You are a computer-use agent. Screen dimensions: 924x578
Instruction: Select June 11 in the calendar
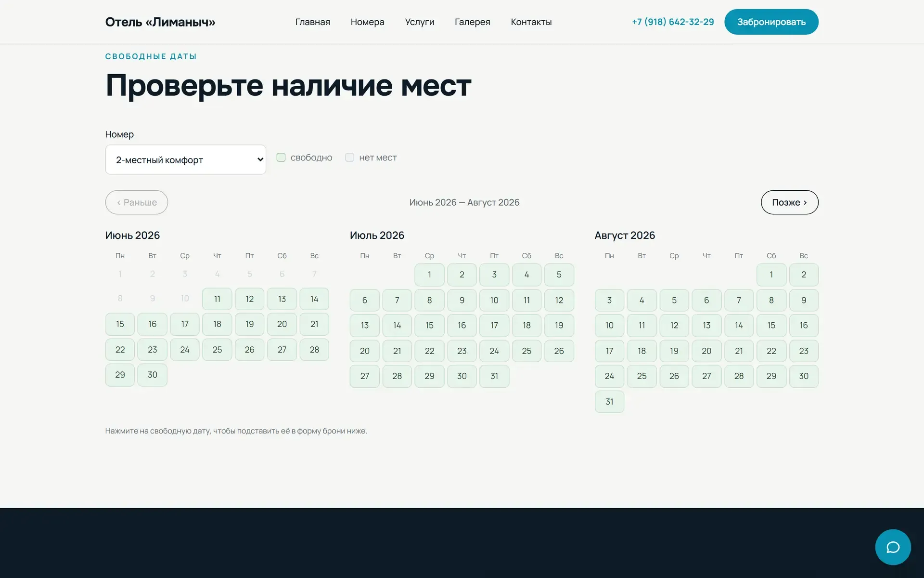217,299
